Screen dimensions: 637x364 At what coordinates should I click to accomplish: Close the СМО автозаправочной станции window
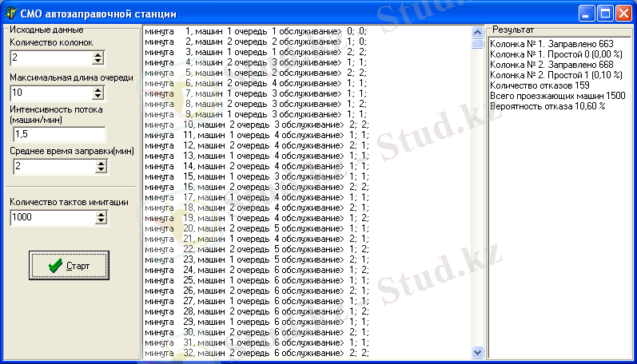coord(623,14)
